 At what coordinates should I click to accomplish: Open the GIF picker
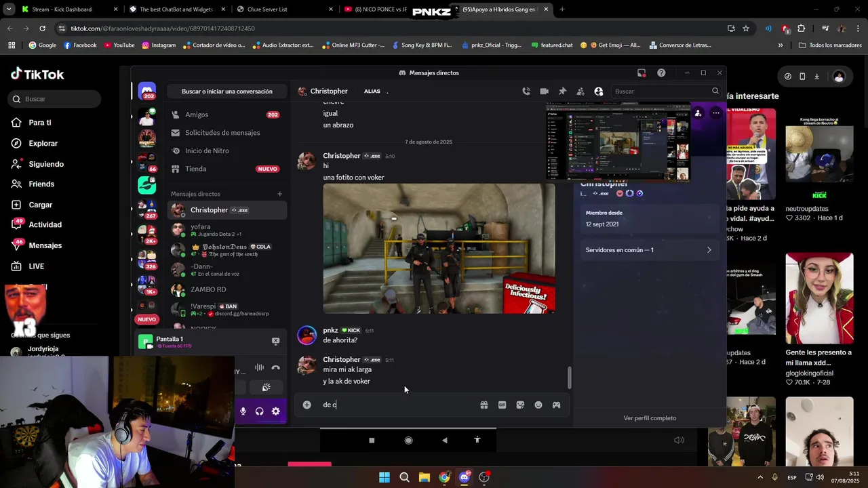pos(502,405)
